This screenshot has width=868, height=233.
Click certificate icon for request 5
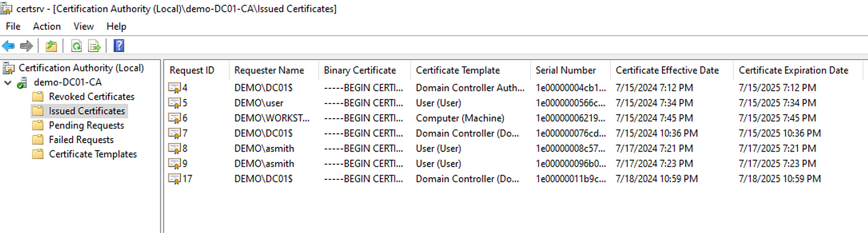tap(175, 103)
